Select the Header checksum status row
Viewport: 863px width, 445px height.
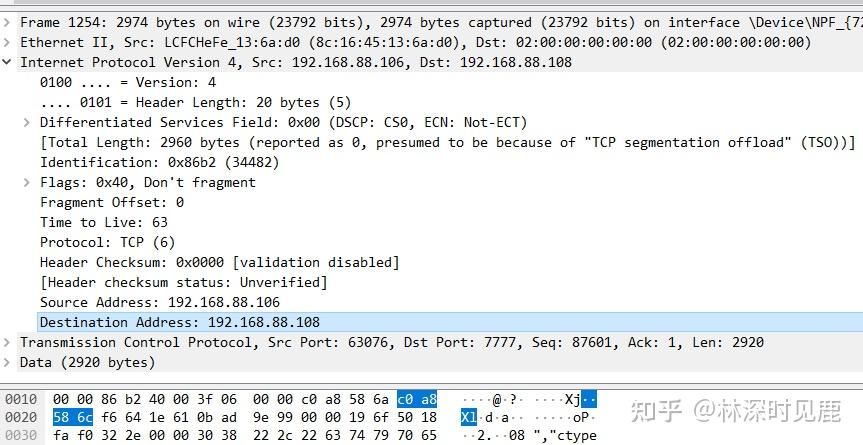[184, 282]
